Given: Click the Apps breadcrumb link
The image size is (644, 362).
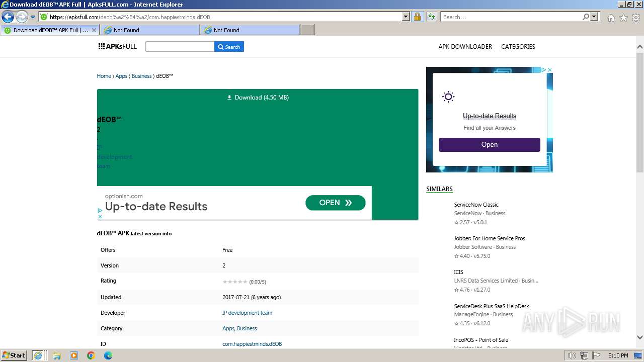Looking at the screenshot, I should (x=121, y=76).
